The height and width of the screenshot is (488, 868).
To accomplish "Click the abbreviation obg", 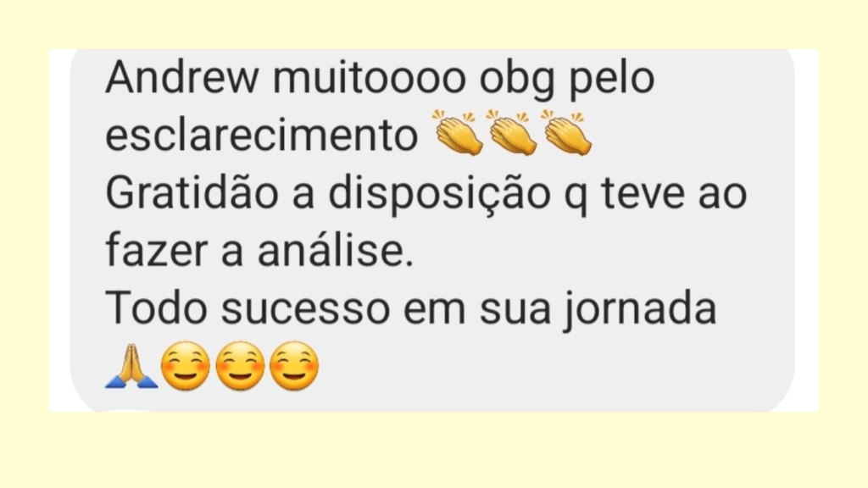I will click(x=517, y=80).
